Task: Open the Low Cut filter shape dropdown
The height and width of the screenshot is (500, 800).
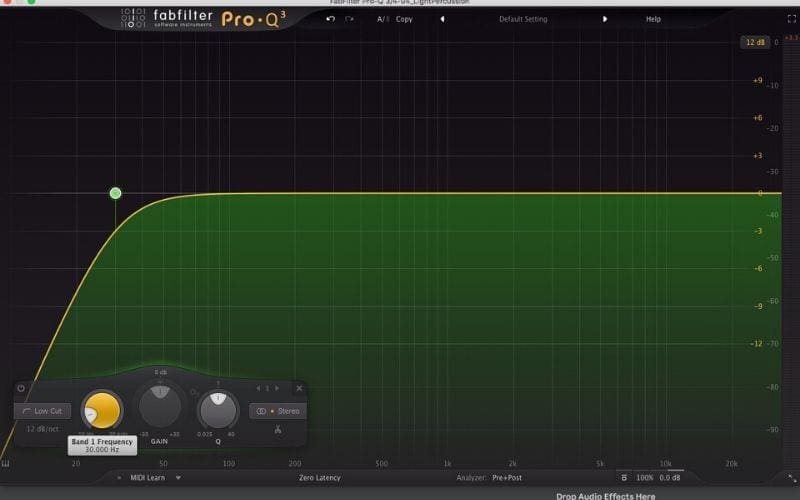Action: coord(42,411)
